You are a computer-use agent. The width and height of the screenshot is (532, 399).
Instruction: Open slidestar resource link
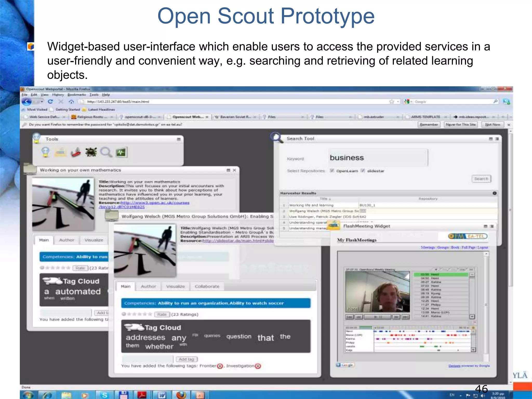click(x=238, y=241)
